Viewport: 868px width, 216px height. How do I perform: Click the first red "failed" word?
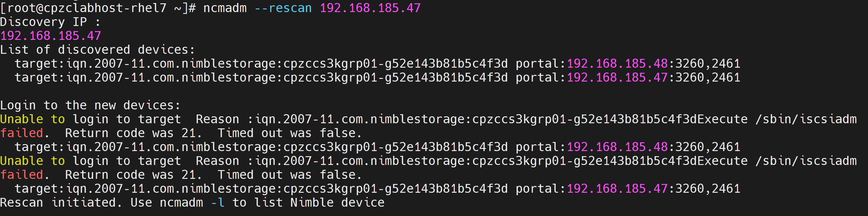click(21, 133)
